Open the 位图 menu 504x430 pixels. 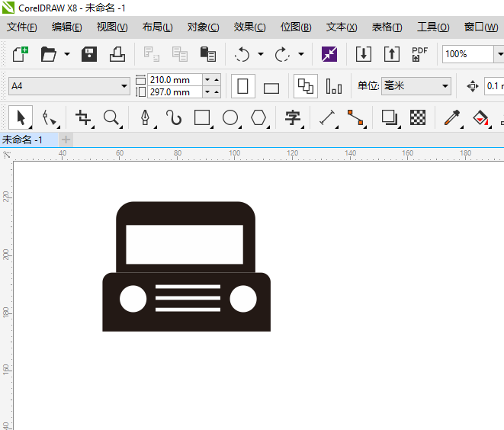(x=296, y=27)
